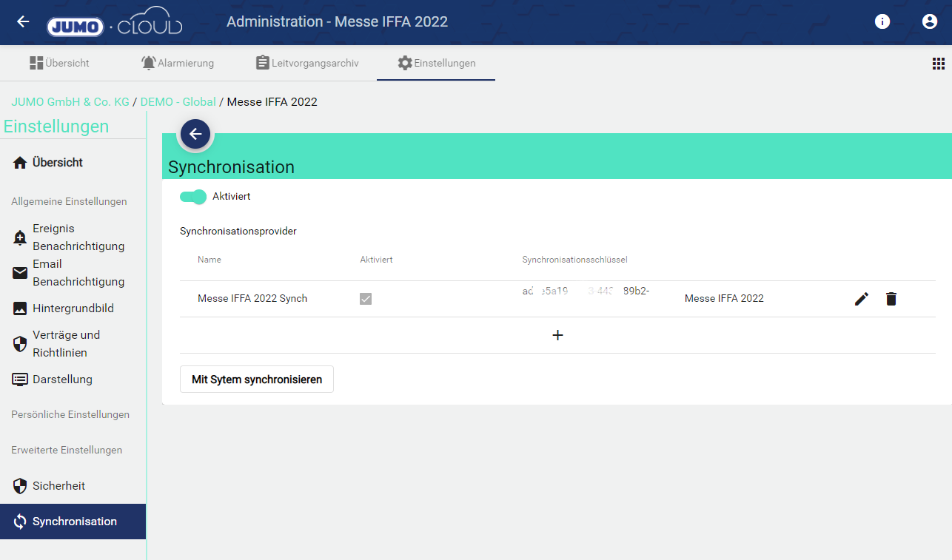Toggle the Aktiviert synchronisation switch
The width and height of the screenshot is (952, 560).
pyautogui.click(x=193, y=197)
